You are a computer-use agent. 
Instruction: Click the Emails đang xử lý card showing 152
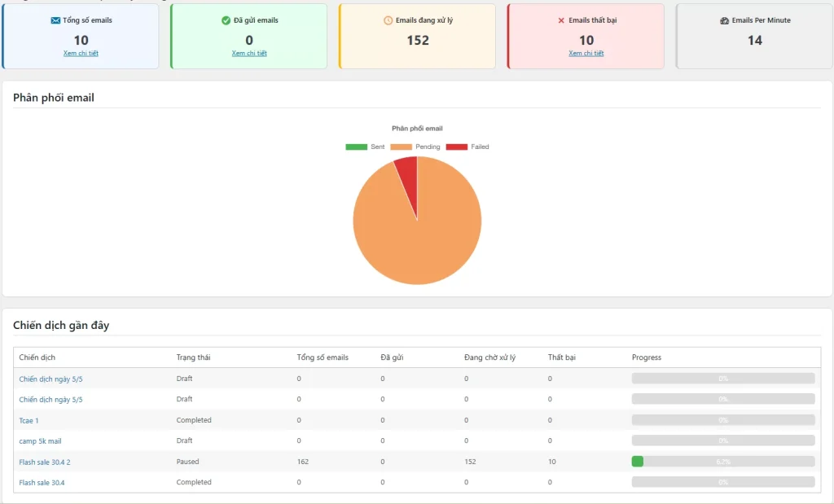417,37
